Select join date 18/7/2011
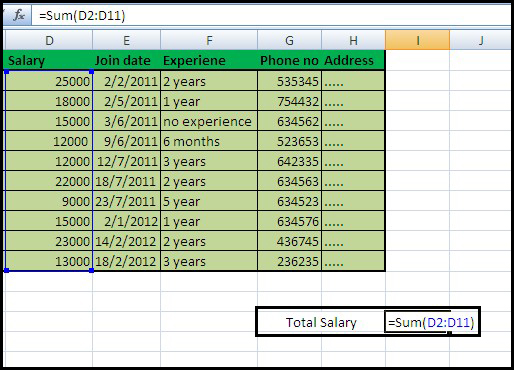Viewport: 514px width, 370px height. point(127,181)
